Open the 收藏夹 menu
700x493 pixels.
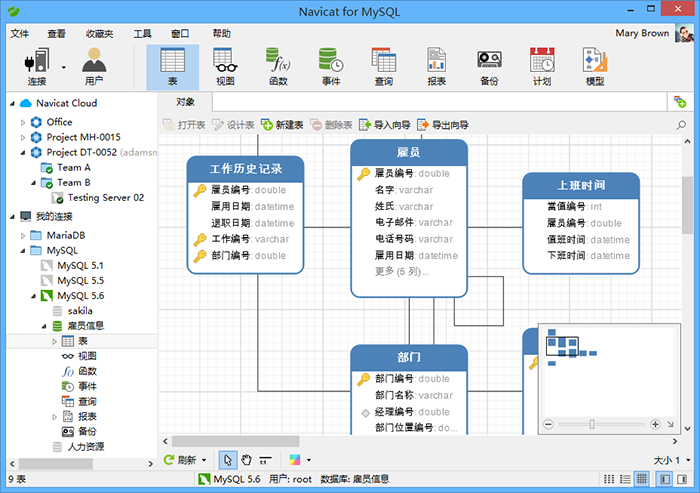click(x=100, y=33)
